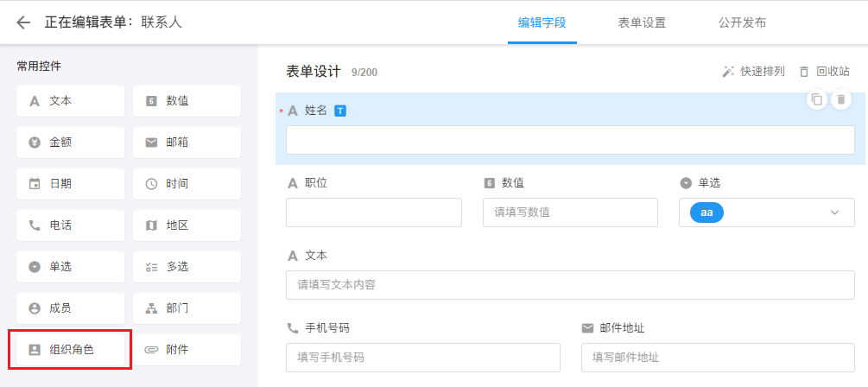
Task: Open the 公开发布 tab
Action: click(x=742, y=22)
